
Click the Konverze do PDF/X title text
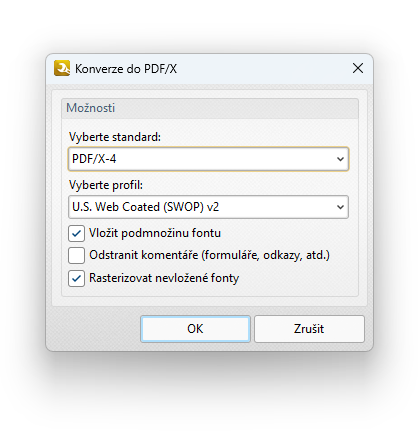point(126,69)
